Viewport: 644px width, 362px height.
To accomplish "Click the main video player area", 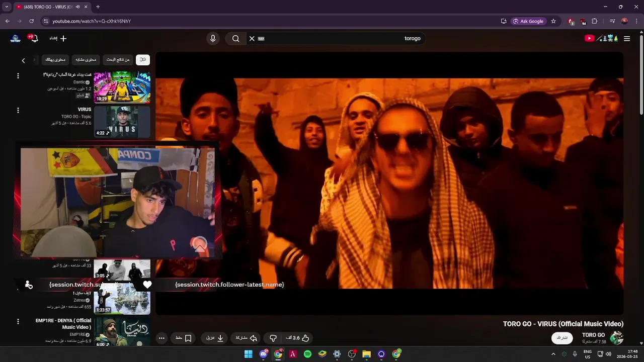I will point(389,184).
